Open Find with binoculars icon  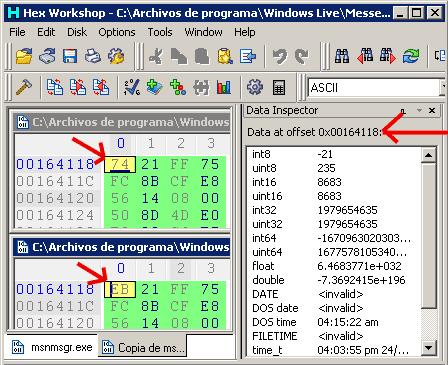click(x=342, y=56)
